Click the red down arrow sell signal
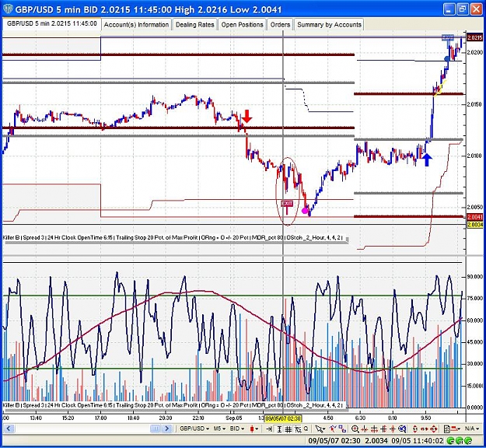486x448 pixels. point(247,116)
